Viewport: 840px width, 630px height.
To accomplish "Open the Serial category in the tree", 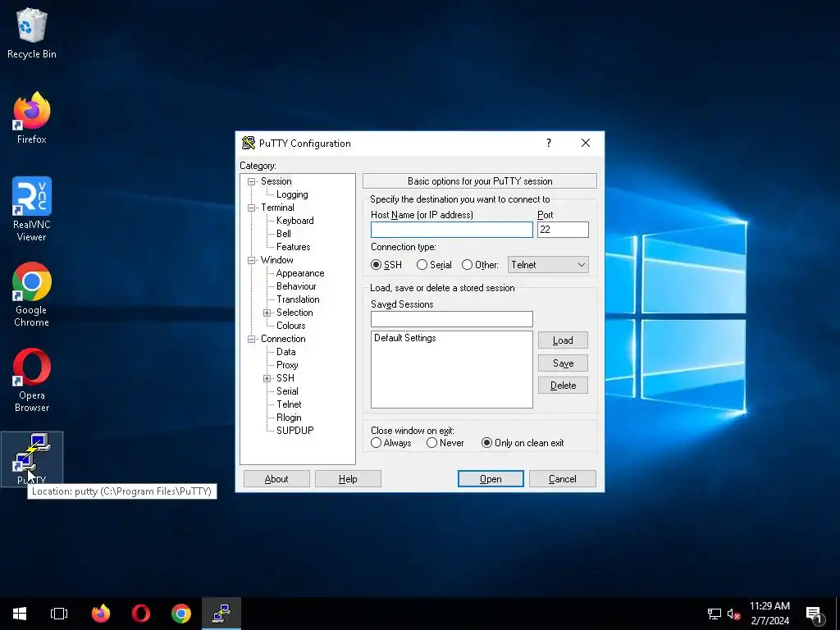I will pyautogui.click(x=287, y=391).
